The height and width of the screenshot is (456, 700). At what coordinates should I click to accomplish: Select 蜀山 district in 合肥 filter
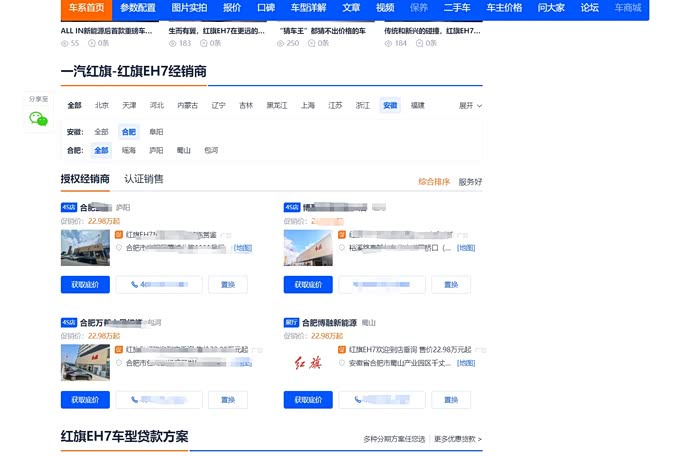point(183,151)
